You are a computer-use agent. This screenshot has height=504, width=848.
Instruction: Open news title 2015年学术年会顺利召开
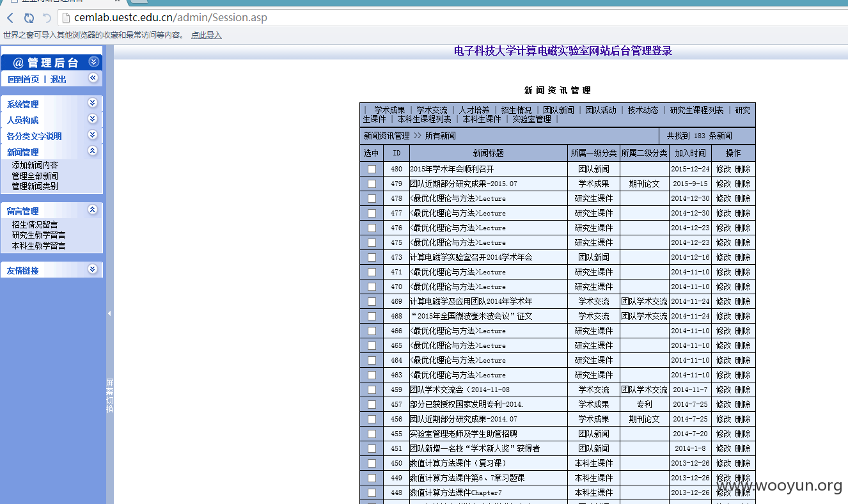pos(452,169)
